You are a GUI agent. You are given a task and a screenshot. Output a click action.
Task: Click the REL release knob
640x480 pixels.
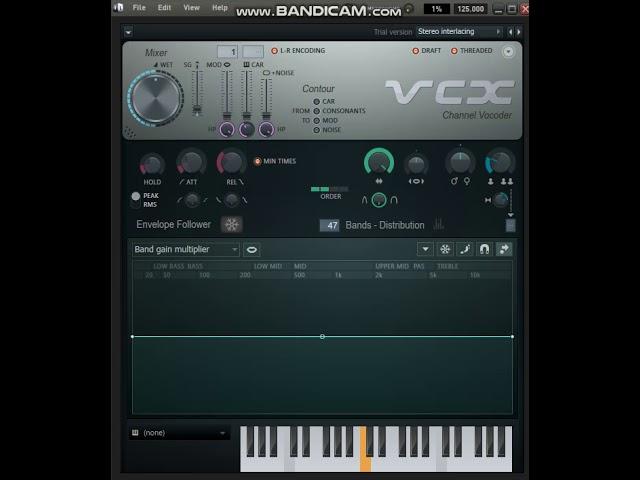pyautogui.click(x=231, y=162)
